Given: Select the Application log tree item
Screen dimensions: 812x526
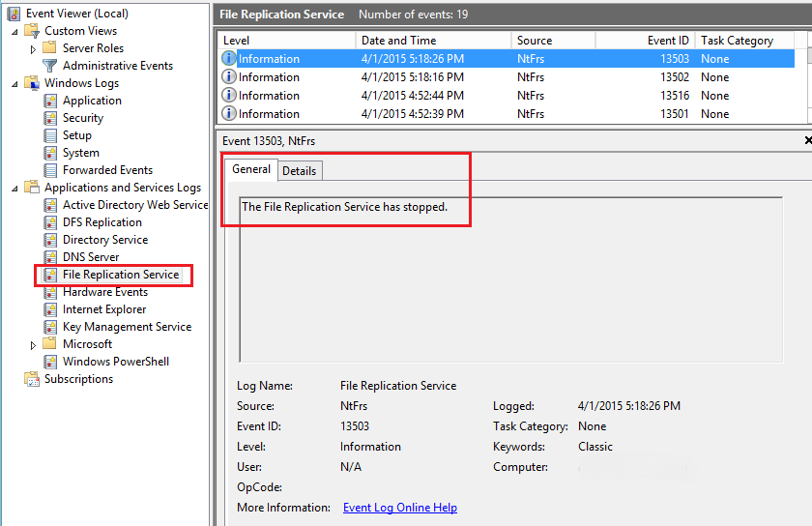Looking at the screenshot, I should pos(92,101).
